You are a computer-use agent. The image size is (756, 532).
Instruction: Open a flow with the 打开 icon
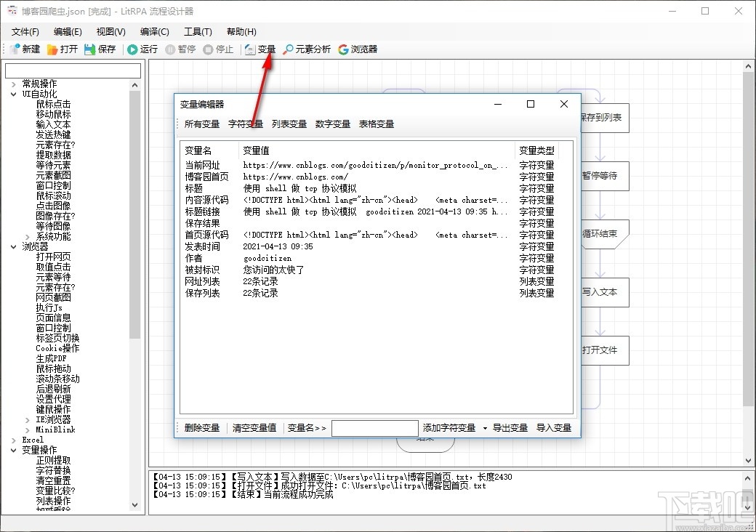point(64,49)
